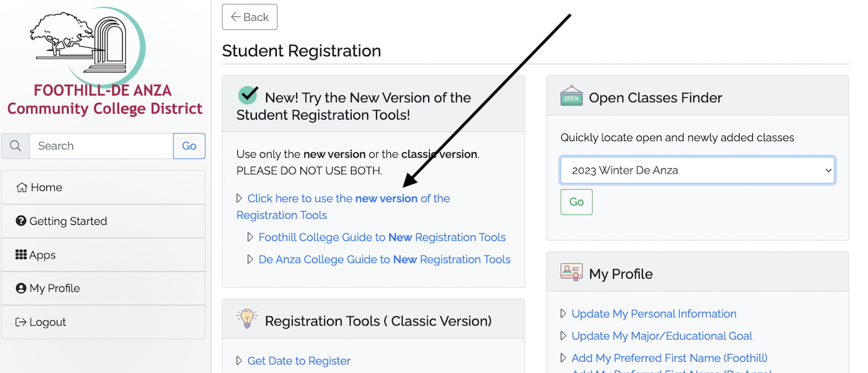This screenshot has width=868, height=373.
Task: Click the grid icon beside Apps
Action: [x=21, y=254]
